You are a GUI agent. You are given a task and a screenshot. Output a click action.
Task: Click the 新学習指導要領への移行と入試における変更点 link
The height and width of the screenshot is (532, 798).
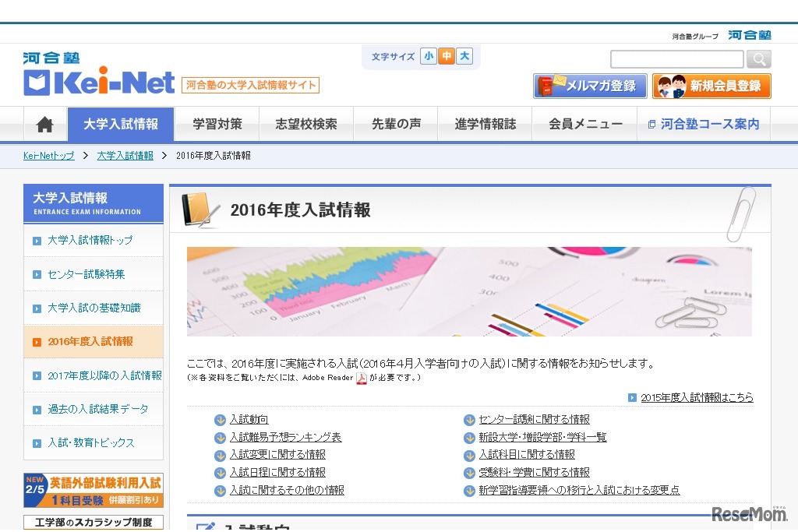coord(579,490)
